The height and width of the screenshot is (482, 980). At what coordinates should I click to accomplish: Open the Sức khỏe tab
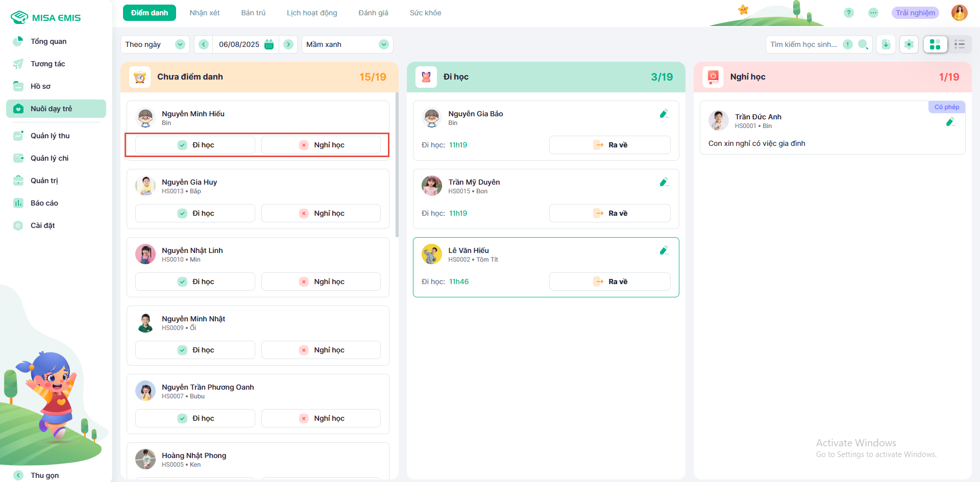(x=425, y=13)
